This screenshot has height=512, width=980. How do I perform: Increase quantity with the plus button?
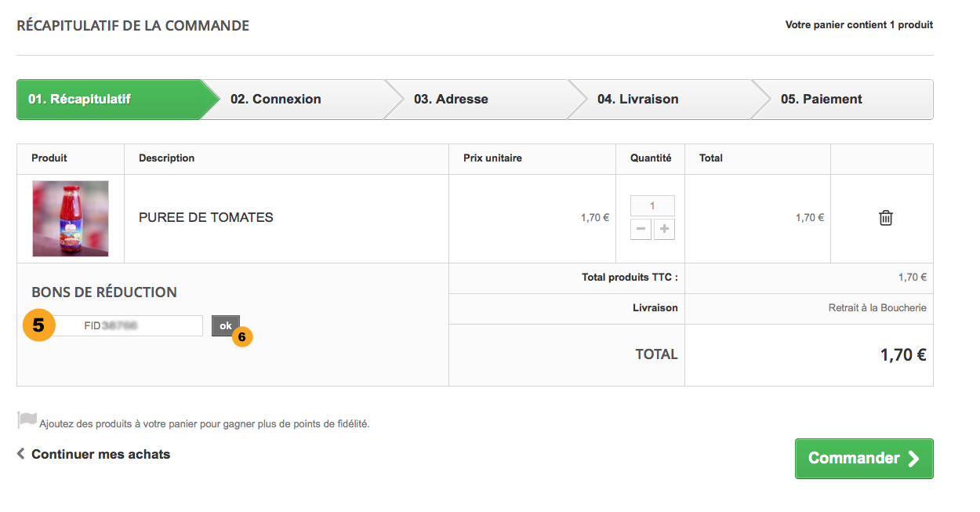coord(664,229)
